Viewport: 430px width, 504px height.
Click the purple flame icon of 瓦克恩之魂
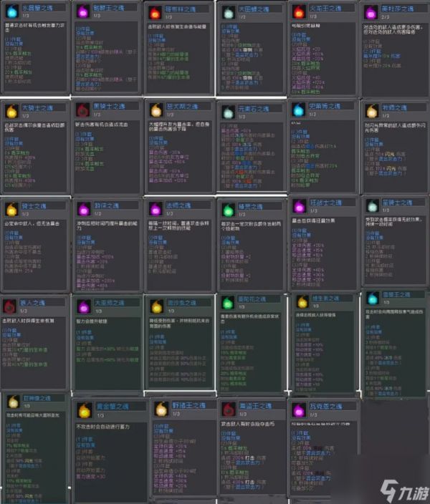298,410
